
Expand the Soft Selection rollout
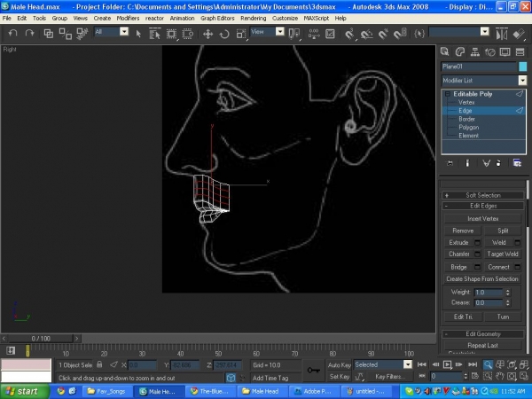(x=483, y=195)
